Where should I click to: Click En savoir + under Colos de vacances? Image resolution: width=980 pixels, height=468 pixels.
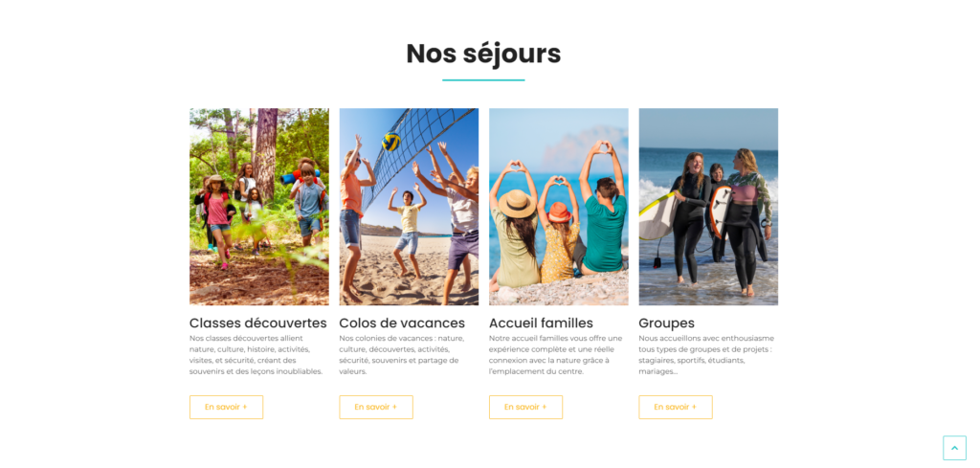[375, 407]
